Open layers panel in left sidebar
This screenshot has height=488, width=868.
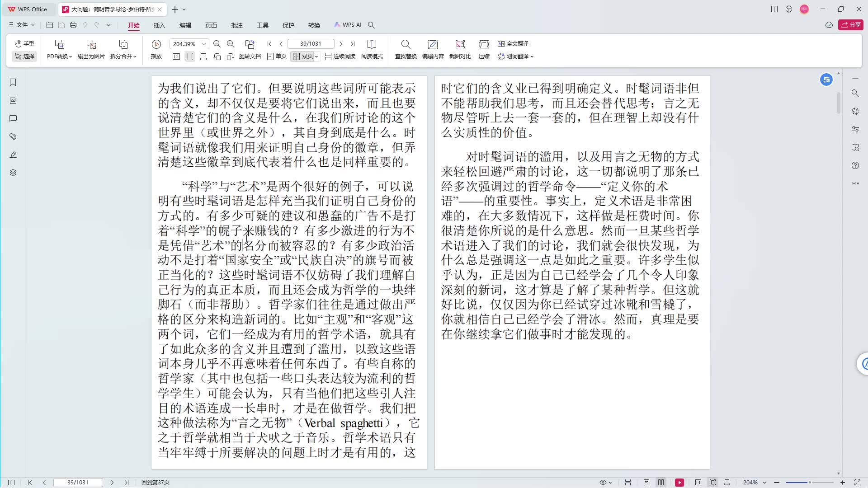click(x=13, y=173)
